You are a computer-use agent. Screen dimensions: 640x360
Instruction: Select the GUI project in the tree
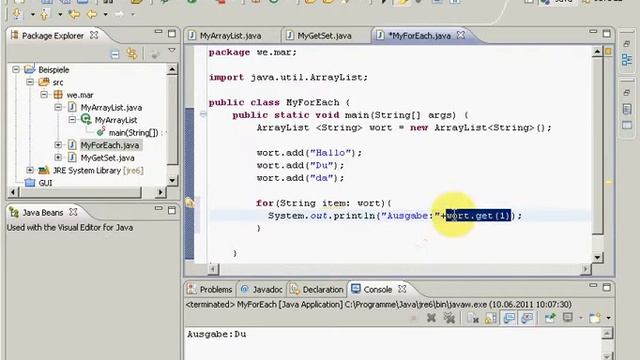(x=45, y=183)
